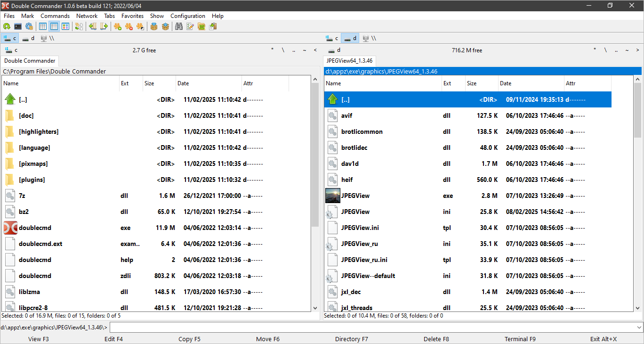Screen dimensions: 644x344
Task: Click the Refresh toolbar icon
Action: [x=7, y=26]
